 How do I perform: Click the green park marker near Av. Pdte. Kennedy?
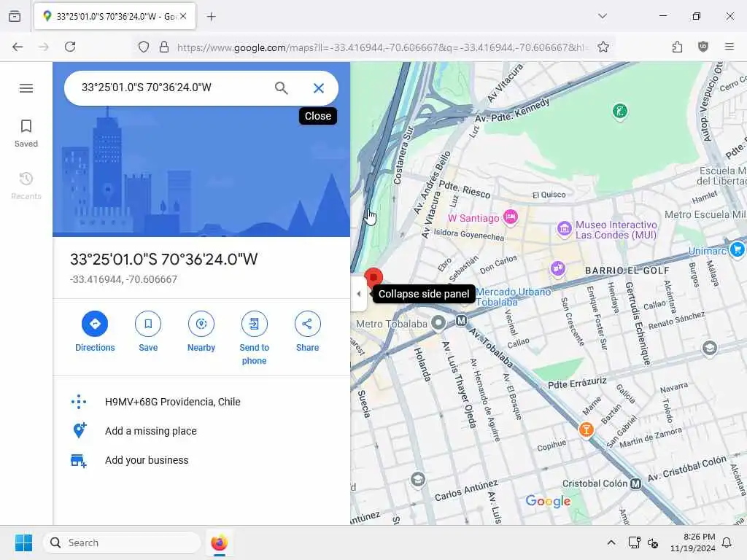(x=619, y=112)
